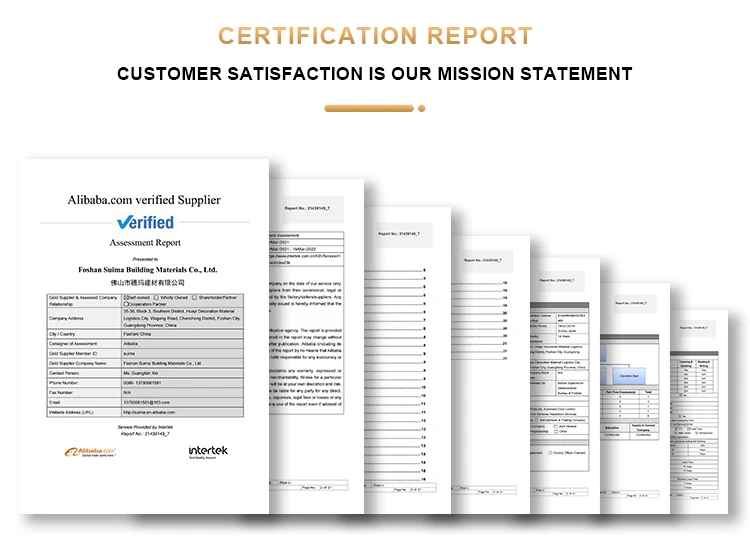Click 'Service Provided by Intertek' line
The width and height of the screenshot is (750, 549).
145,427
